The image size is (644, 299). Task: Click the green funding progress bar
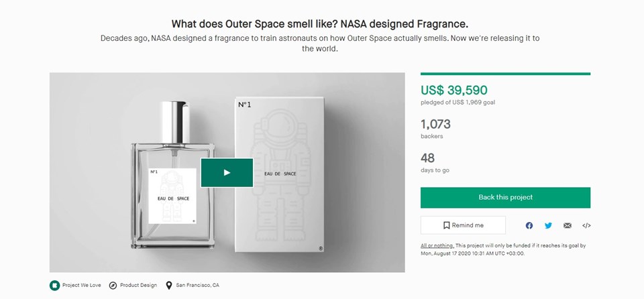point(505,74)
